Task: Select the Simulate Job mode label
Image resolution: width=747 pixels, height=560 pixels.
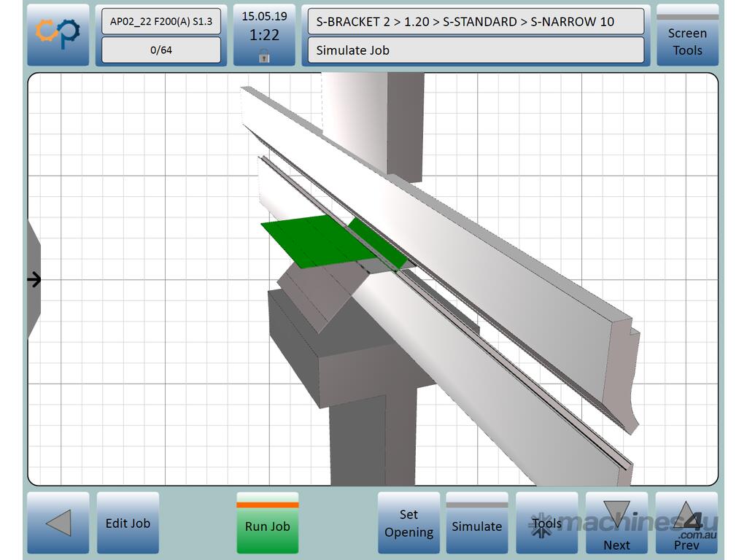Action: click(x=475, y=50)
